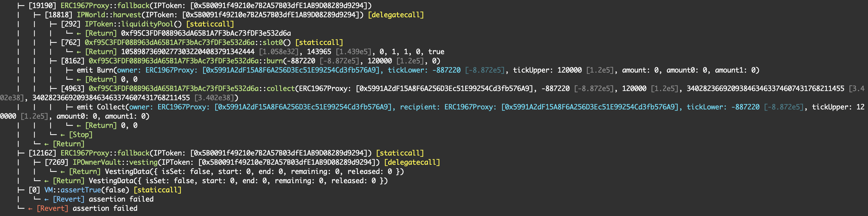Click the VM::assertTrue(false) call

(87, 190)
